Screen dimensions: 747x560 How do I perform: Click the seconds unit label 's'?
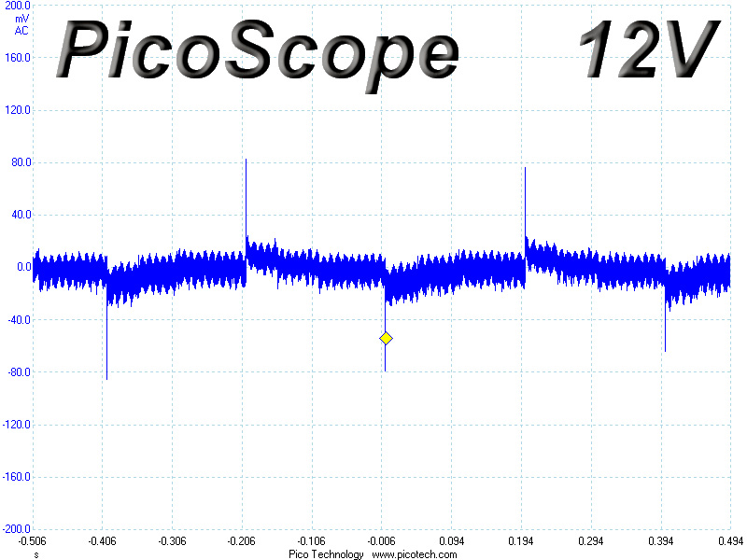pyautogui.click(x=36, y=555)
